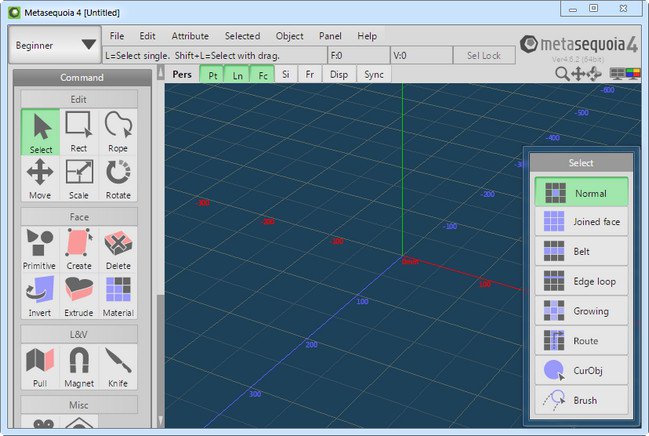This screenshot has height=436, width=649.
Task: Click the Command panel header
Action: pos(82,77)
